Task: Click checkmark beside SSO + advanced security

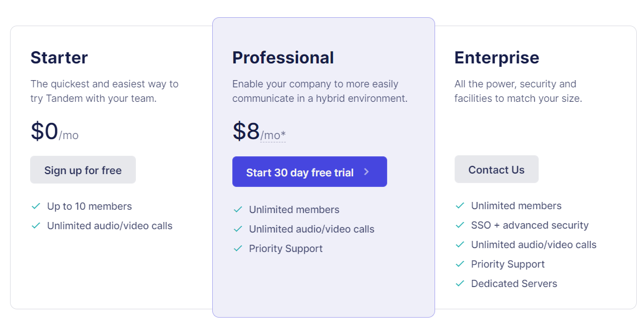Action: [460, 225]
